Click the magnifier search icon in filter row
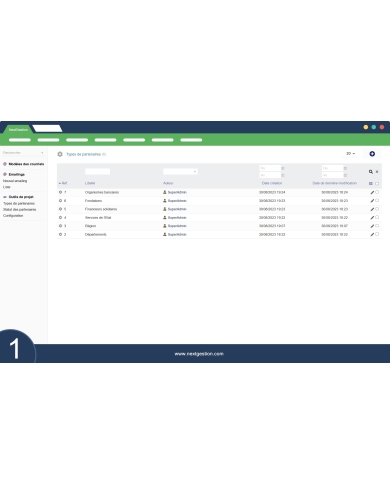 point(371,172)
